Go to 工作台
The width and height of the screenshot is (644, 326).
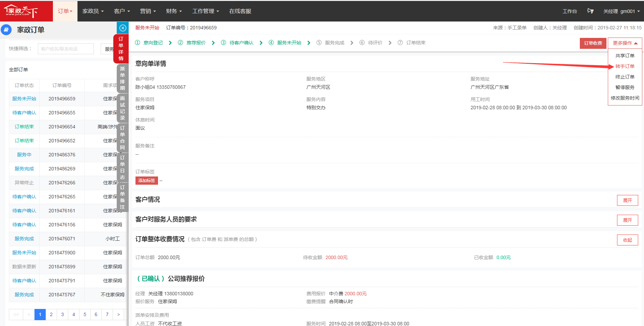click(570, 11)
